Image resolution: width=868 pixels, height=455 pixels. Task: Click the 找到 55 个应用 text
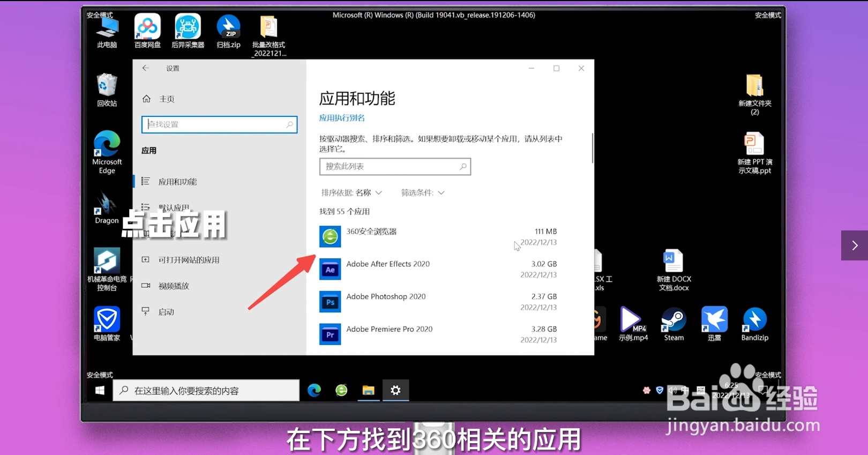pyautogui.click(x=345, y=212)
